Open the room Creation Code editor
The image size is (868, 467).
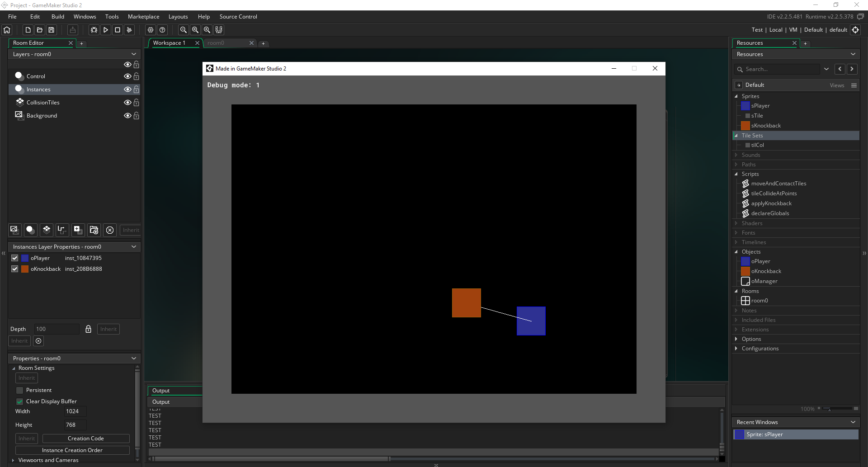pos(85,438)
